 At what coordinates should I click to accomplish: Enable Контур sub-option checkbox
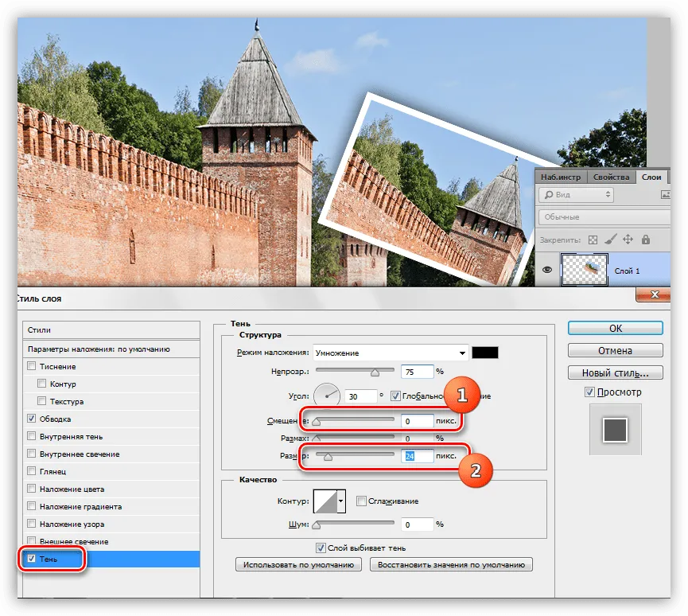(41, 384)
